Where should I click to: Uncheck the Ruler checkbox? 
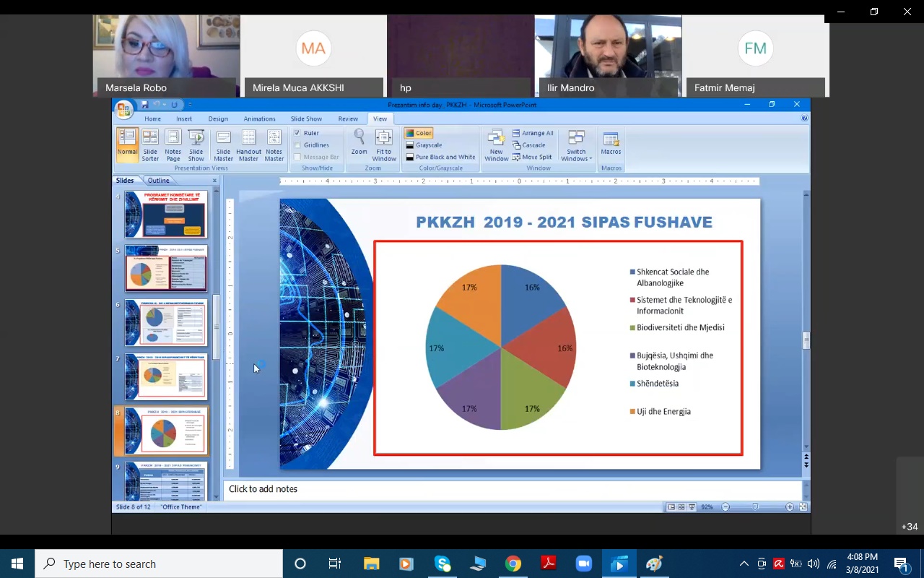pos(297,133)
